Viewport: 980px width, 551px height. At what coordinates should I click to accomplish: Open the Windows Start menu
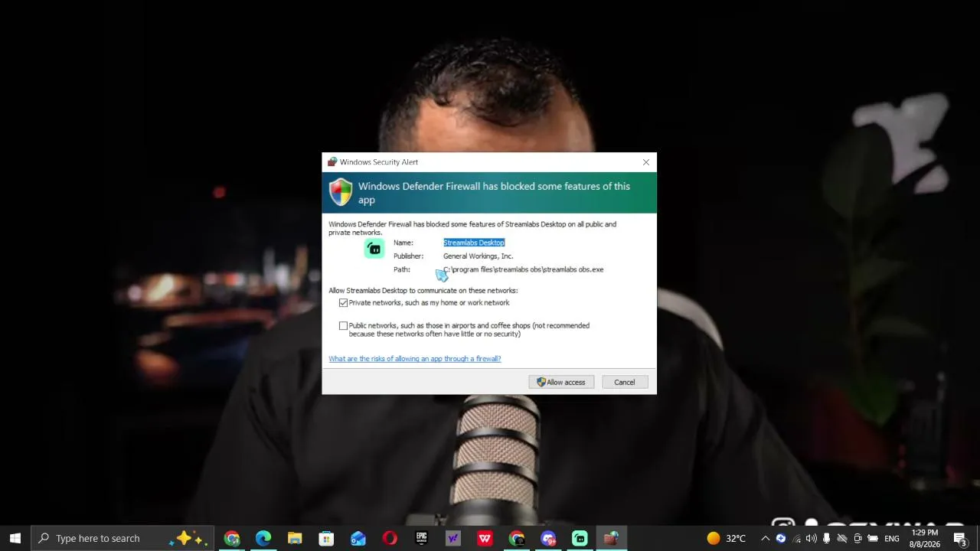(15, 538)
